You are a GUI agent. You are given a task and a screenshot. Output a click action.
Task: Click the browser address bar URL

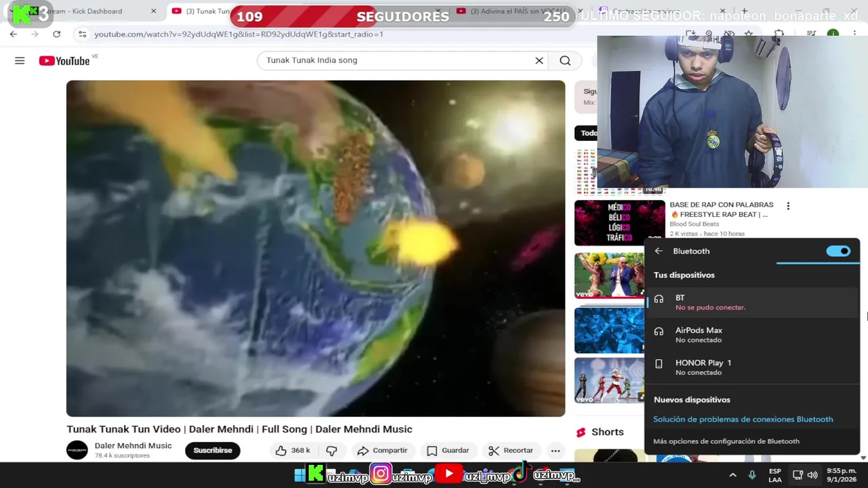239,34
